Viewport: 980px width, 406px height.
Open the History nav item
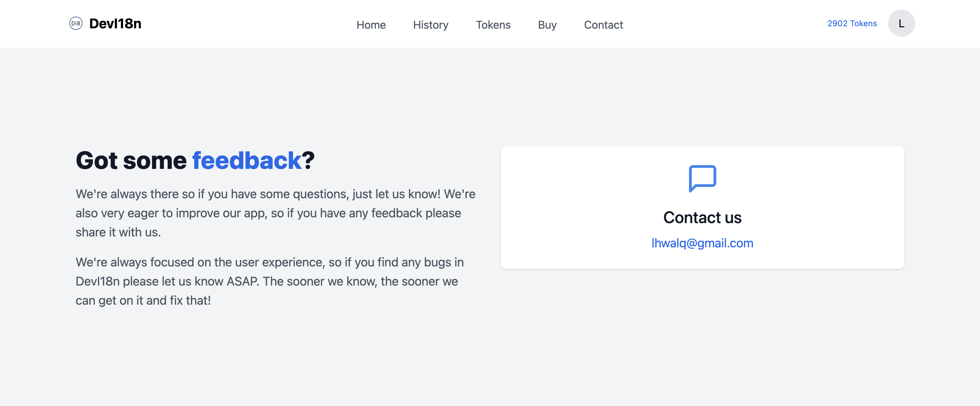[x=431, y=25]
